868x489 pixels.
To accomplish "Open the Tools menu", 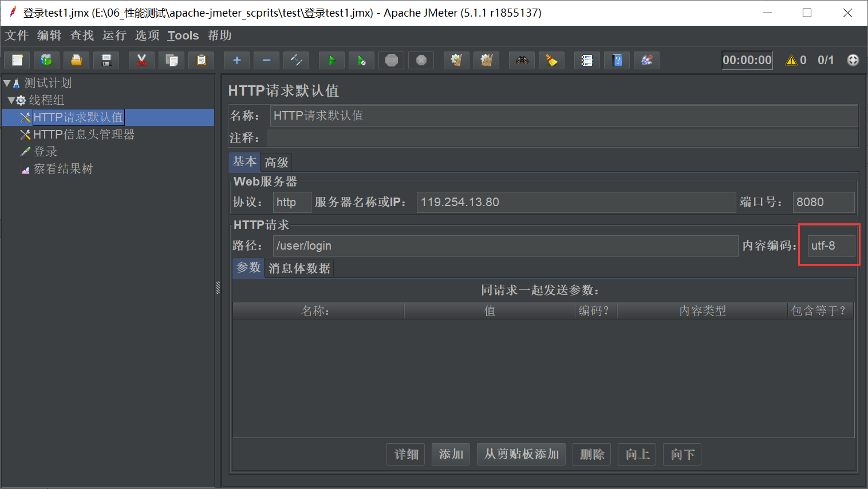I will point(183,36).
